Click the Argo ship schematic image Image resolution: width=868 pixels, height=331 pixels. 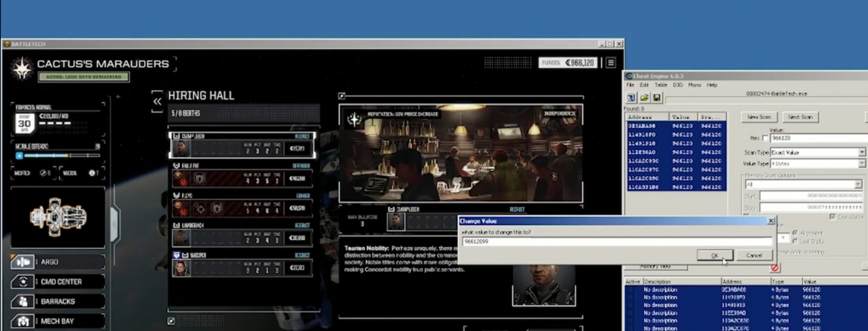(58, 217)
